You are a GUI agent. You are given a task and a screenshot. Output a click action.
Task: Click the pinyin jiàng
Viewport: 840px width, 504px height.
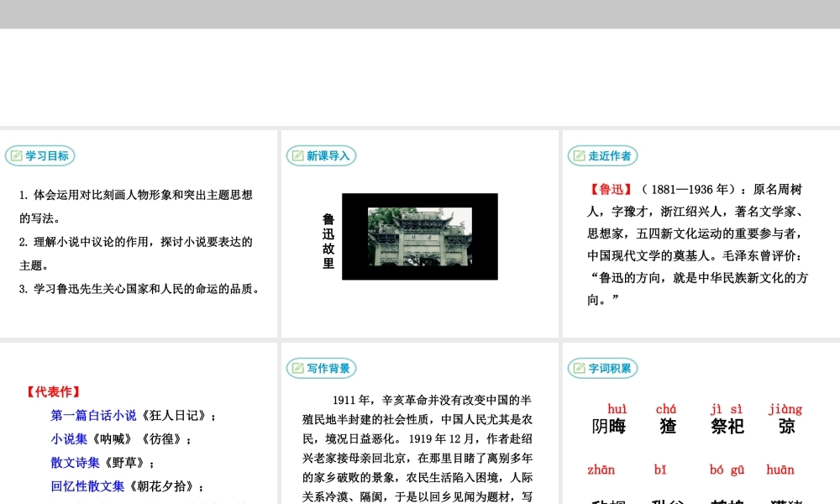[x=785, y=410]
